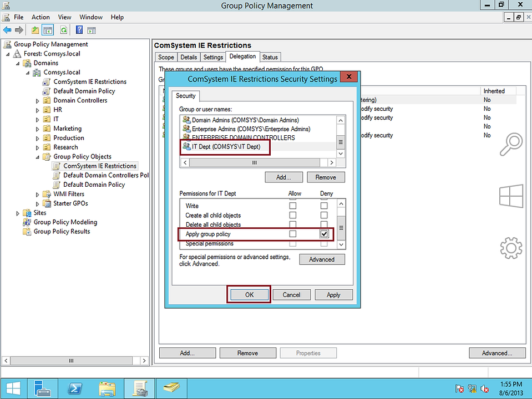Click the Back arrow toolbar icon

click(7, 30)
